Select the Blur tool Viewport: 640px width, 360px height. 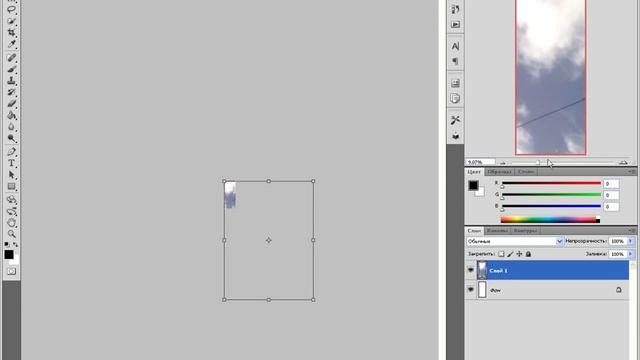coord(11,127)
